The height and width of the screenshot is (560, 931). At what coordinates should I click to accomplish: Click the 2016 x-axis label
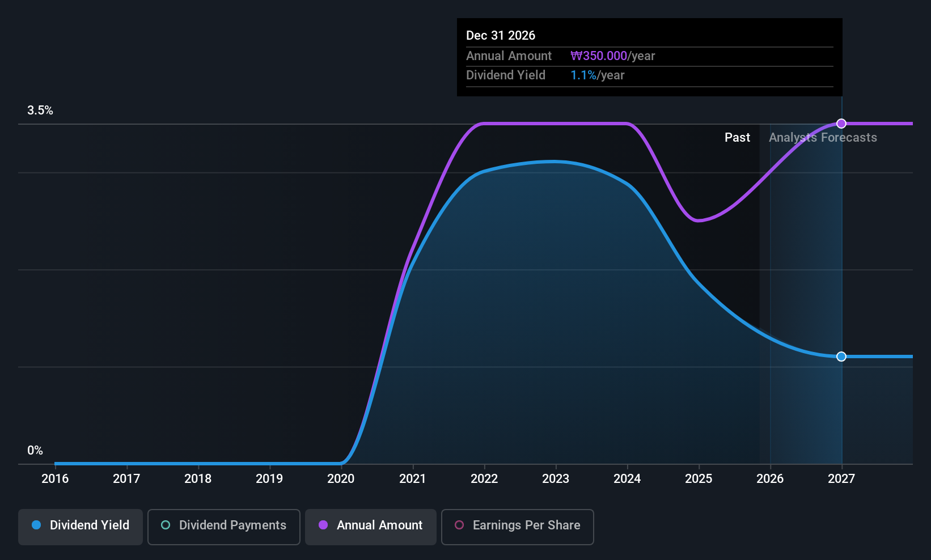pyautogui.click(x=55, y=479)
